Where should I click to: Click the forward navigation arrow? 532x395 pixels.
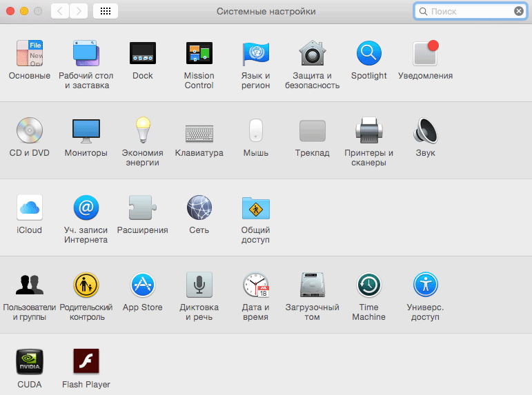coord(79,11)
